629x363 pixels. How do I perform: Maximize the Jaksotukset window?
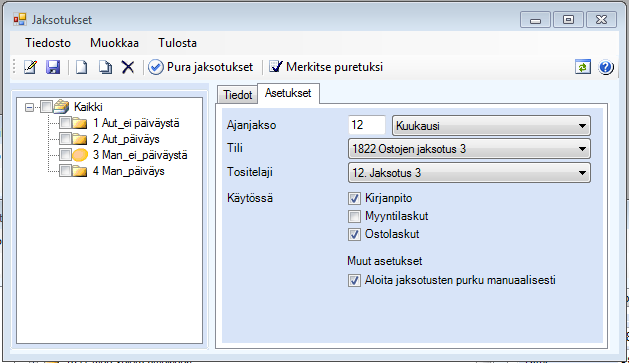568,20
